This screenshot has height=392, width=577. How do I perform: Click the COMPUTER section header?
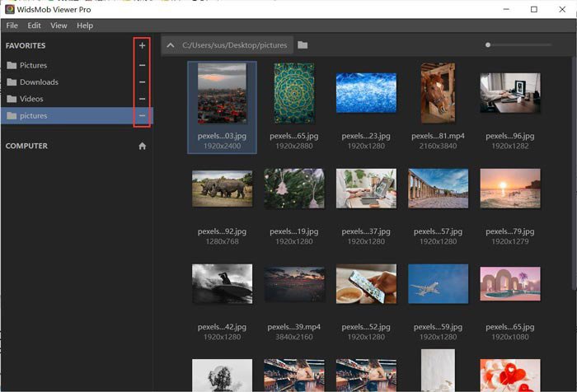pyautogui.click(x=26, y=146)
